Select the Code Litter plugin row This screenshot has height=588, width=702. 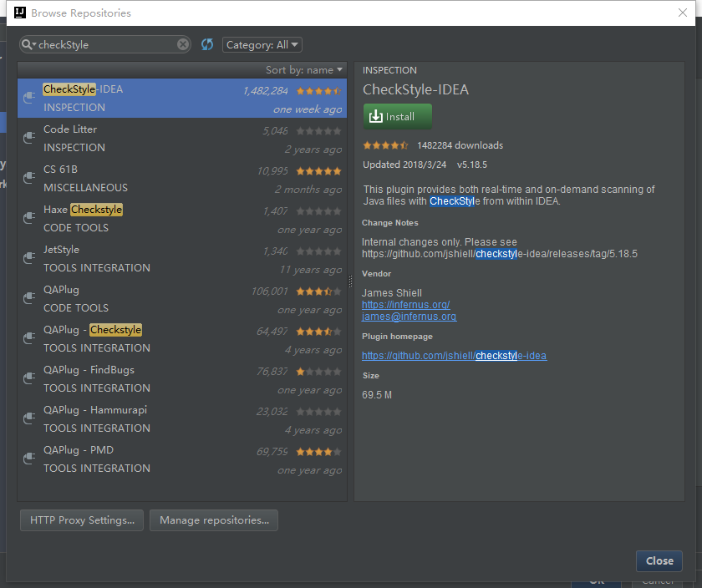[182, 139]
